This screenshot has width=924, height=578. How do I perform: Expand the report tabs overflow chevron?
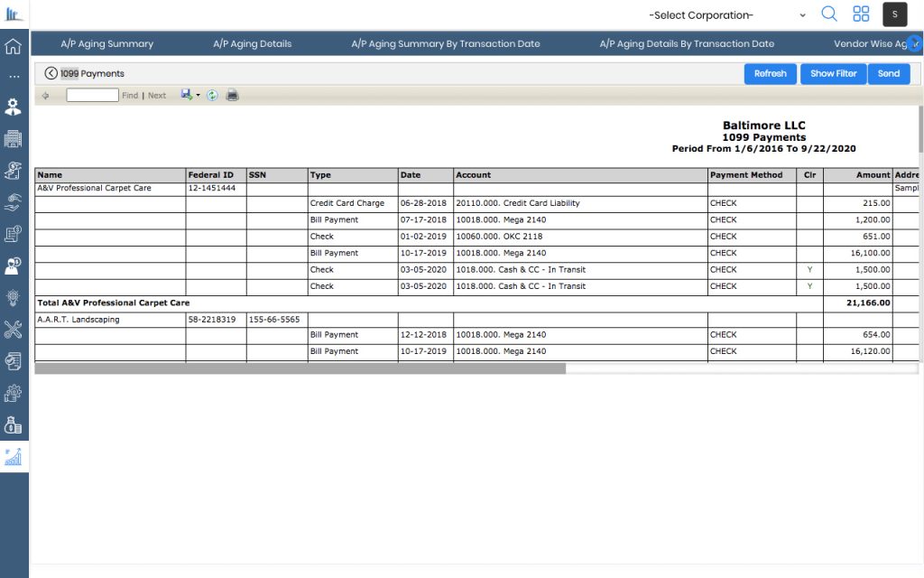[x=915, y=43]
